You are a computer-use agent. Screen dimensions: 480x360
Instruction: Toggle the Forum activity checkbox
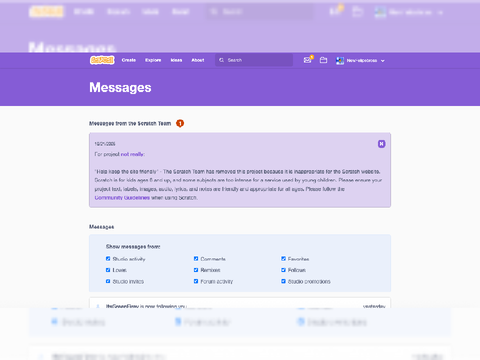[x=196, y=281]
